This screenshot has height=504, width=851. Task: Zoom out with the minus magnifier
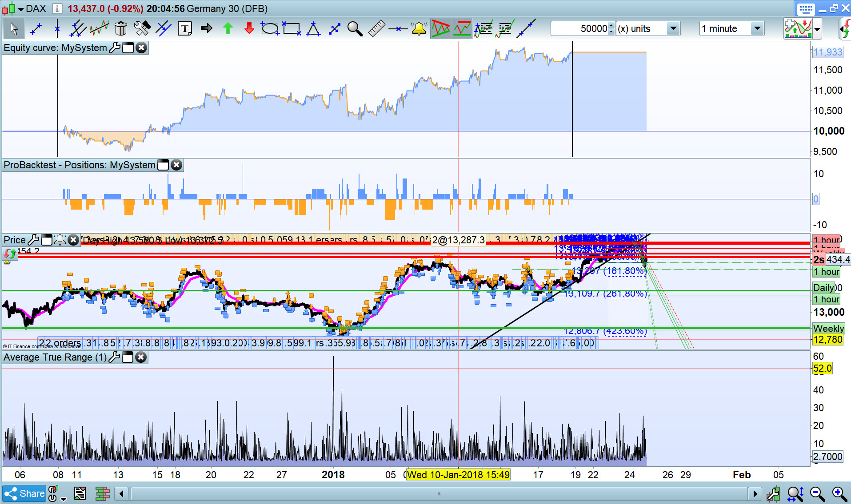tap(817, 493)
